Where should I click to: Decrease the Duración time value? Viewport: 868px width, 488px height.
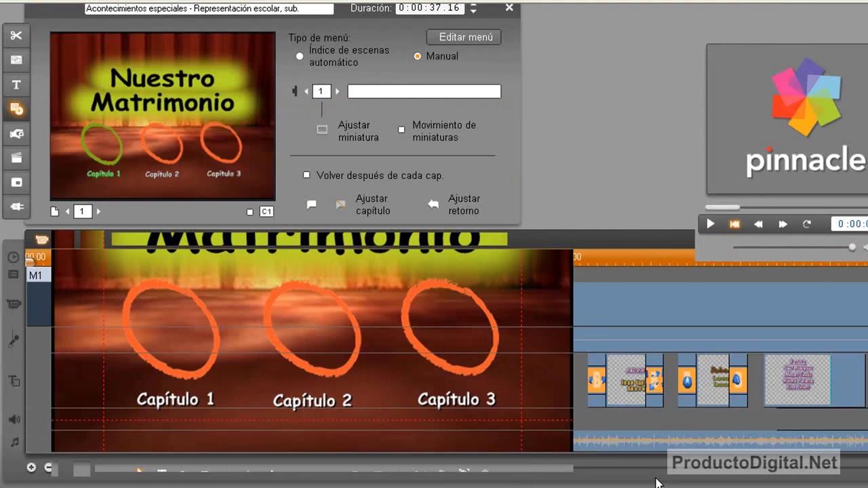[x=473, y=12]
